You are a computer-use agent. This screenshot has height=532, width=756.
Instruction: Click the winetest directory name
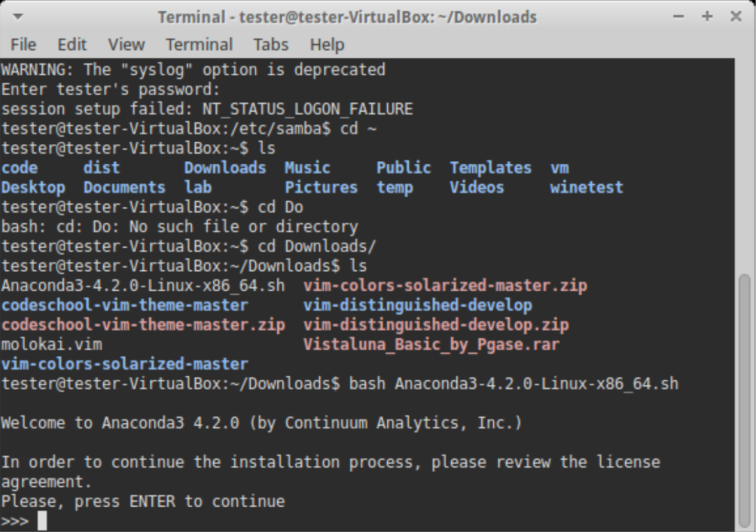587,187
